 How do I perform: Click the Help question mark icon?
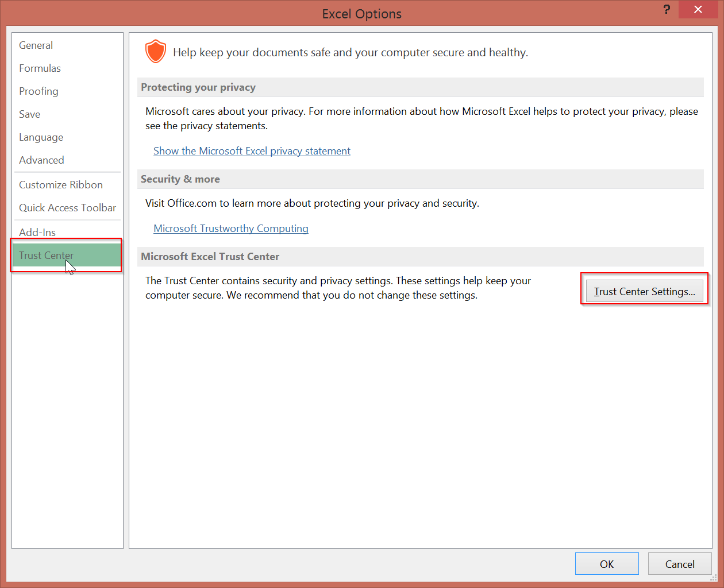(667, 9)
